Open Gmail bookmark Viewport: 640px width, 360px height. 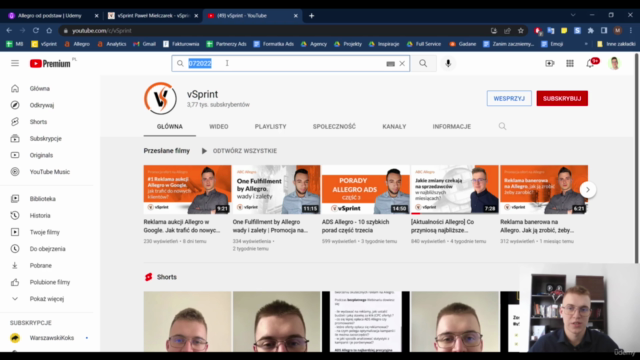144,44
